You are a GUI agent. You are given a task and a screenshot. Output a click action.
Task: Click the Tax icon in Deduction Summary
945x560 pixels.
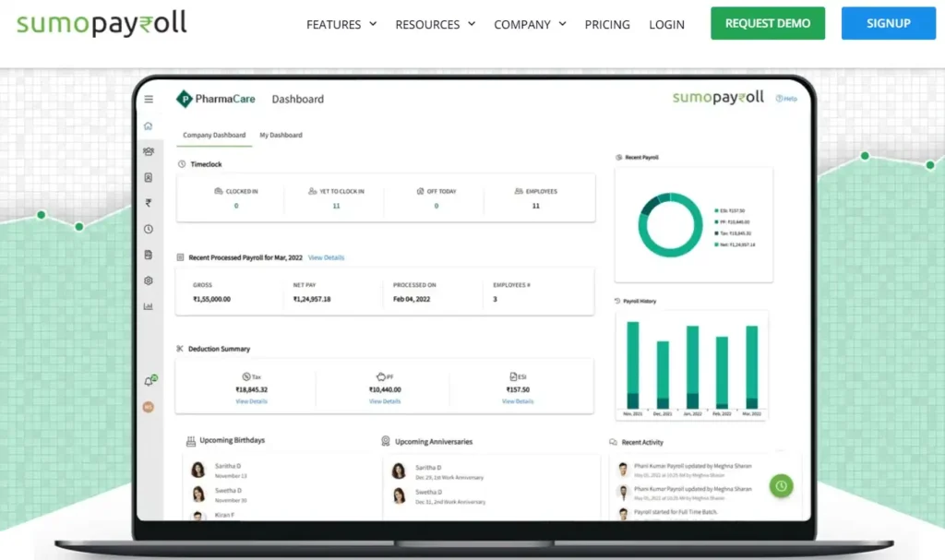click(245, 376)
